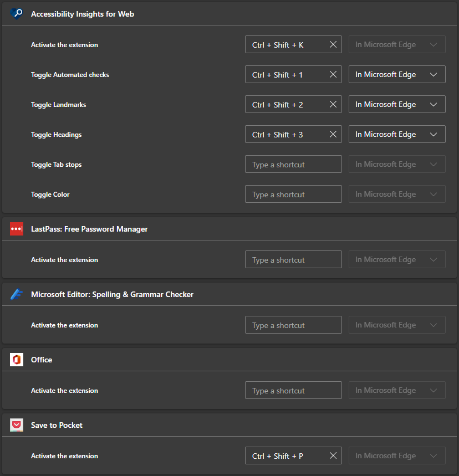Open scope dropdown for Toggle Color

tap(397, 194)
